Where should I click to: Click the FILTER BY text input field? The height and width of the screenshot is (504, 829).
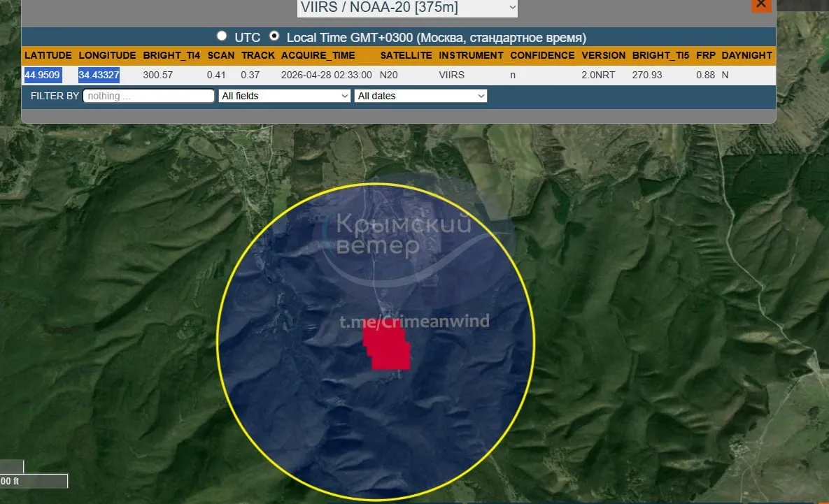[148, 96]
